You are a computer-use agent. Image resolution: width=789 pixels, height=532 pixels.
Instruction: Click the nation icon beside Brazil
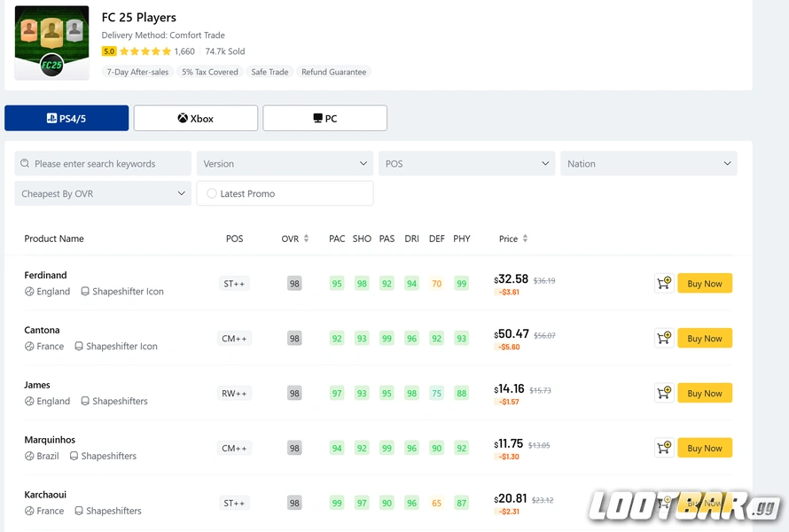coord(29,456)
